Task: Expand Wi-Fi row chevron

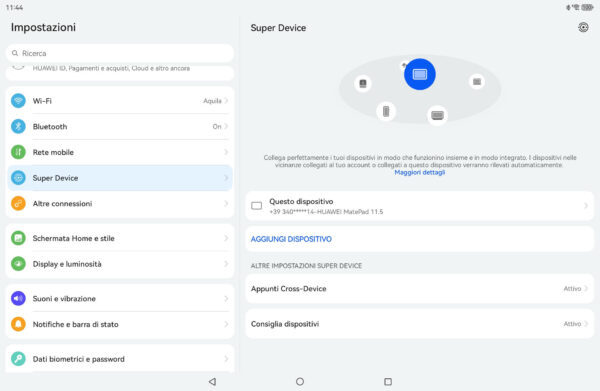Action: tap(226, 101)
